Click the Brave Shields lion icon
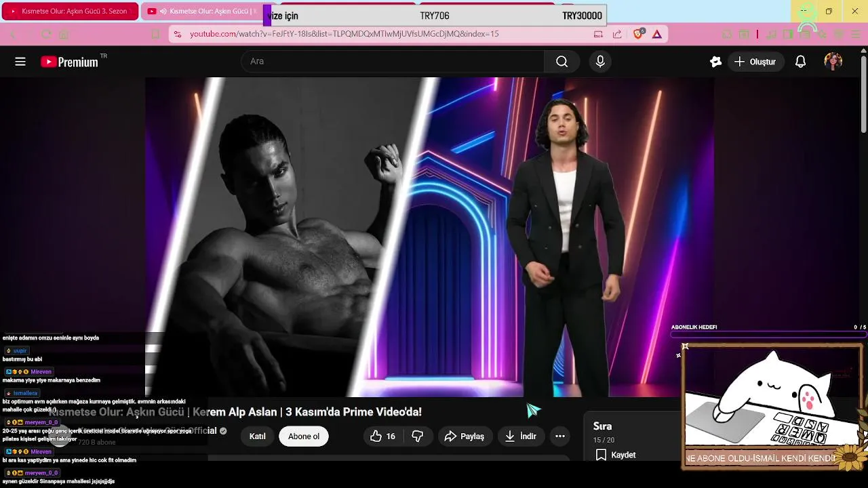 [638, 34]
